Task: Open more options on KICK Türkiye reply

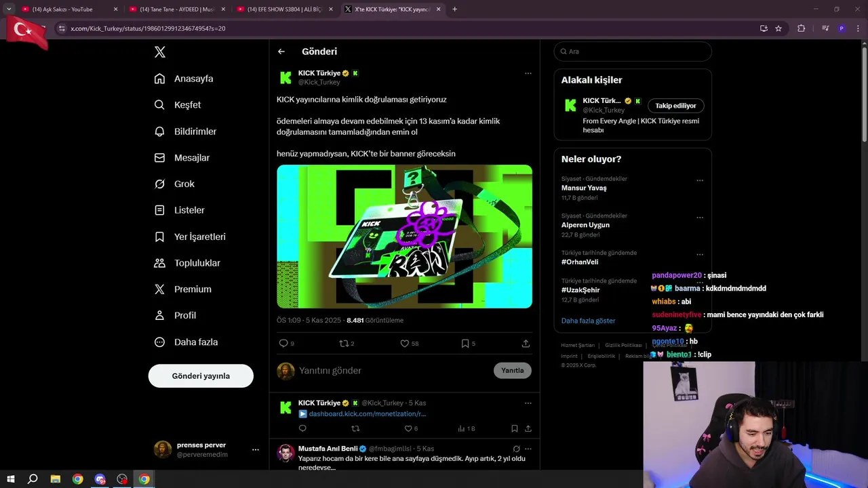Action: coord(528,403)
